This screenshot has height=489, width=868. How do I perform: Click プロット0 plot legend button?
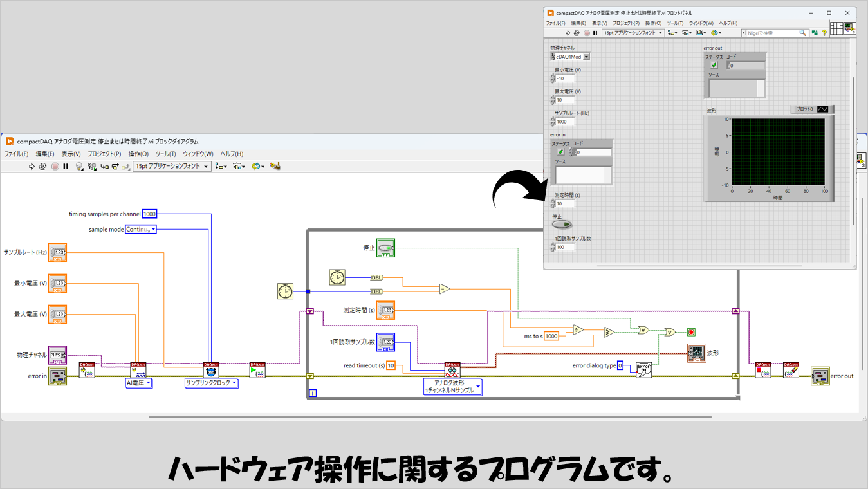[x=813, y=109]
